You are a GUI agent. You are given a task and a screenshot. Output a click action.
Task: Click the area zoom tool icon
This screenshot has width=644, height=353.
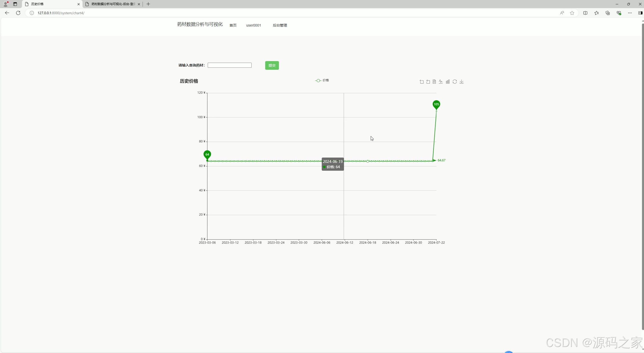click(x=421, y=82)
